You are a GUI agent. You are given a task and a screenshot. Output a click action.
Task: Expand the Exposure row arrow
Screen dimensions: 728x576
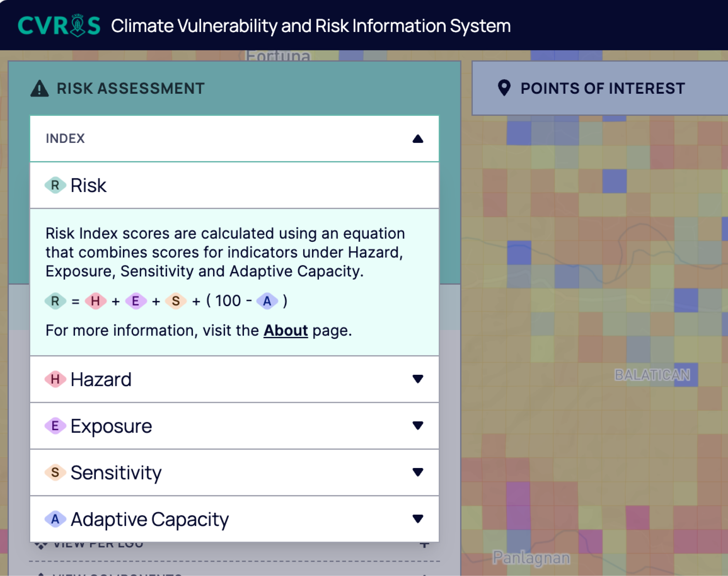tap(418, 426)
